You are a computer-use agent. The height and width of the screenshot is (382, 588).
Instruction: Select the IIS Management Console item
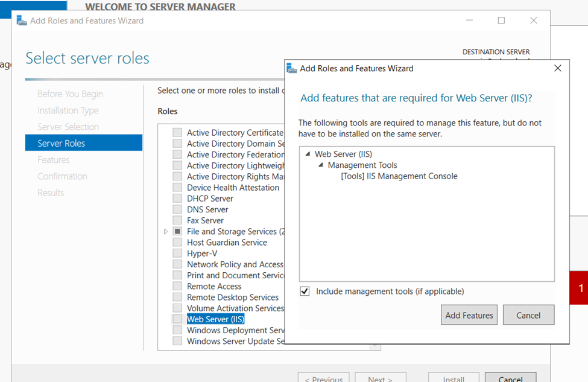point(399,176)
